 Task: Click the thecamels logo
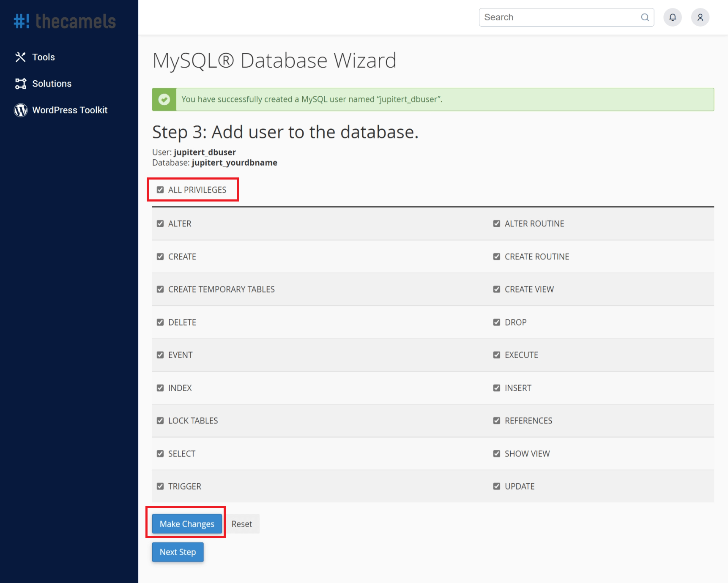(65, 21)
